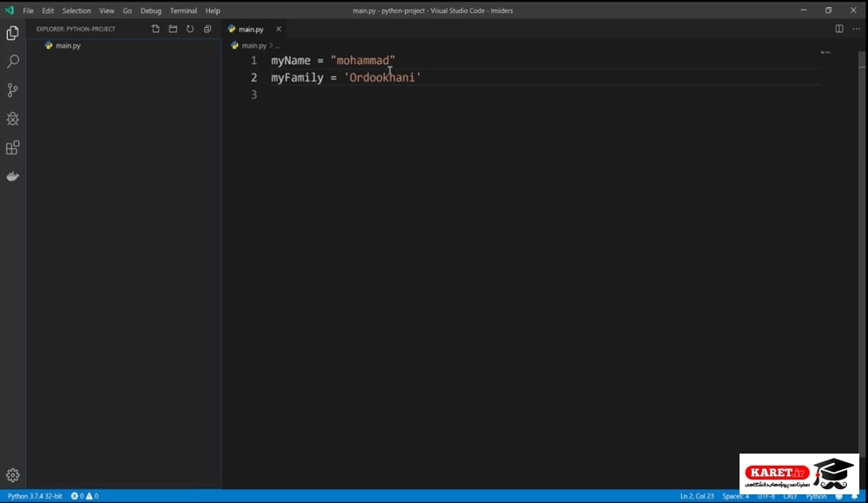Screen dimensions: 868x503
Task: Refresh the explorer file list
Action: coord(190,29)
